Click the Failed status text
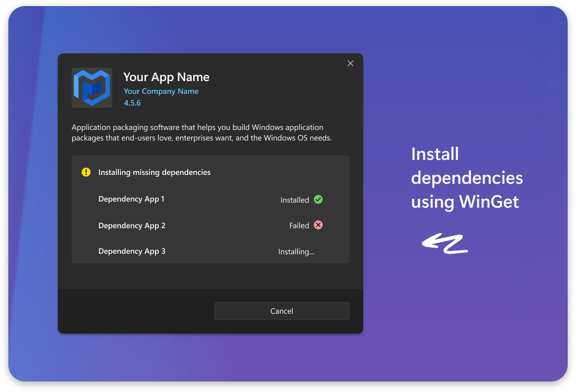Screen dimensions: 576x392 [299, 225]
